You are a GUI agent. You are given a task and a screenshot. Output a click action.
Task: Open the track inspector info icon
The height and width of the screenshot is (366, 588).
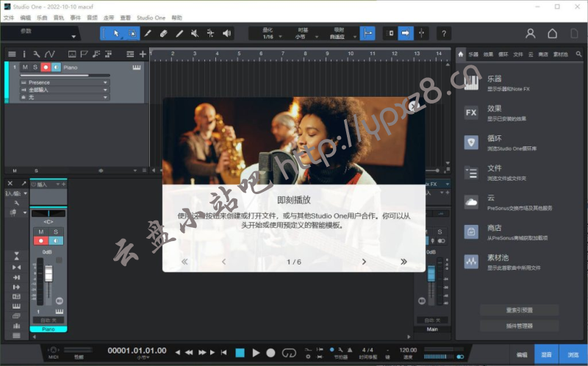pos(24,54)
